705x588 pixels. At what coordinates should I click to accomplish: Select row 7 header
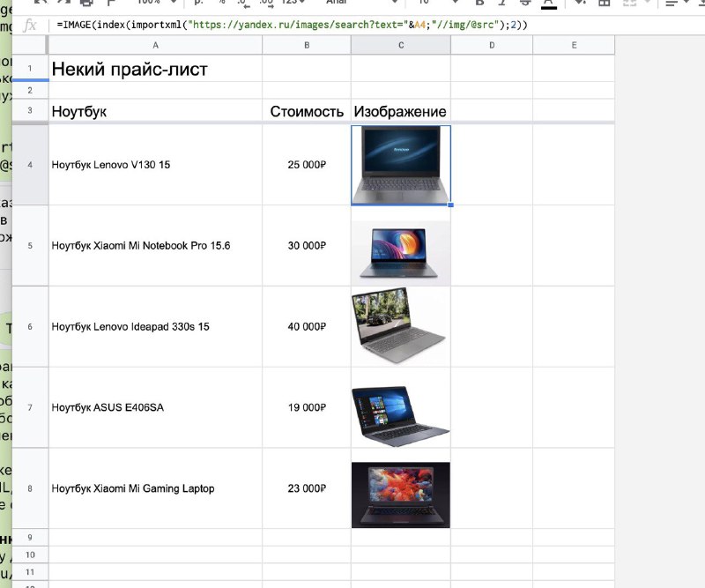(30, 407)
